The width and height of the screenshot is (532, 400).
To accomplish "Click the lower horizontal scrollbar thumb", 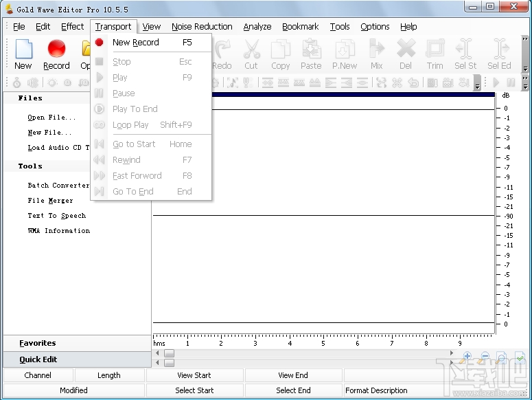I will (169, 363).
